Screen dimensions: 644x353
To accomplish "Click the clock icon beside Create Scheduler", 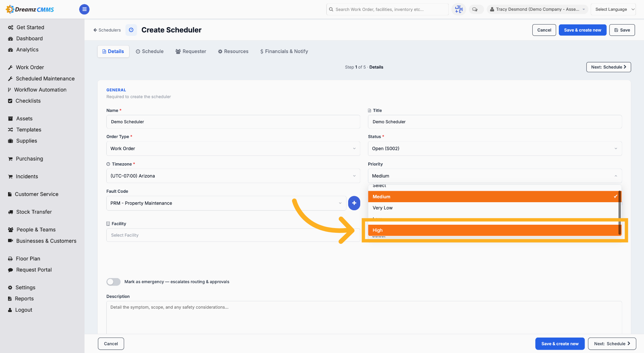I will [131, 30].
